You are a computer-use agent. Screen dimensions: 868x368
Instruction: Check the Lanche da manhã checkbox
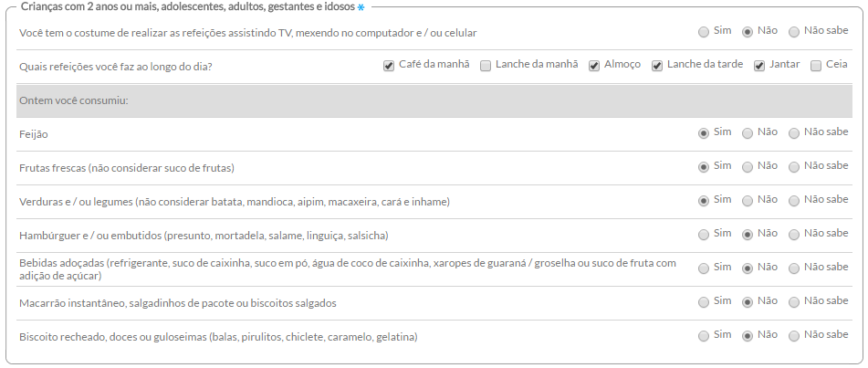tap(486, 66)
